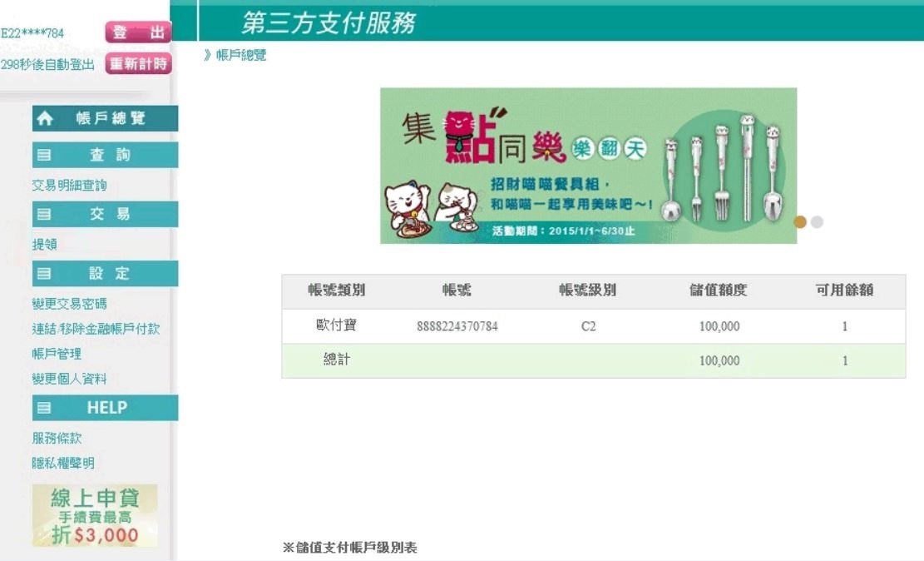The image size is (924, 561).
Task: Read the 隱私權聲明 privacy statement
Action: pos(63,463)
